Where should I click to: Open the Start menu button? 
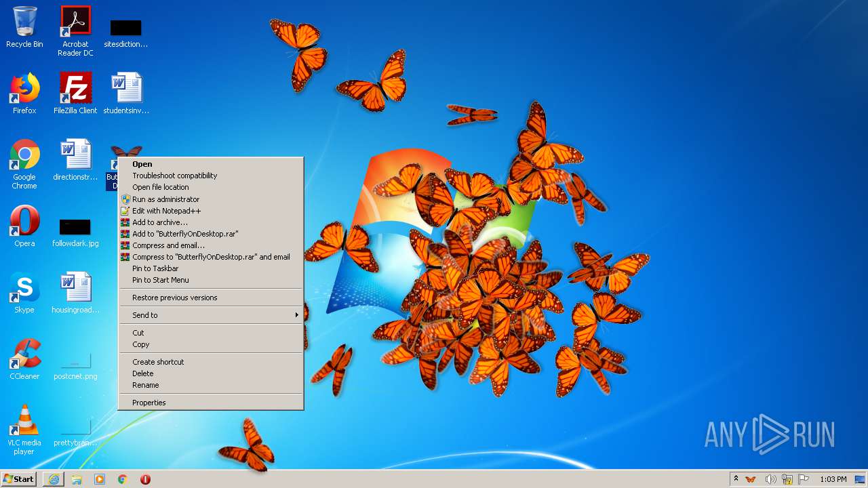pos(19,479)
